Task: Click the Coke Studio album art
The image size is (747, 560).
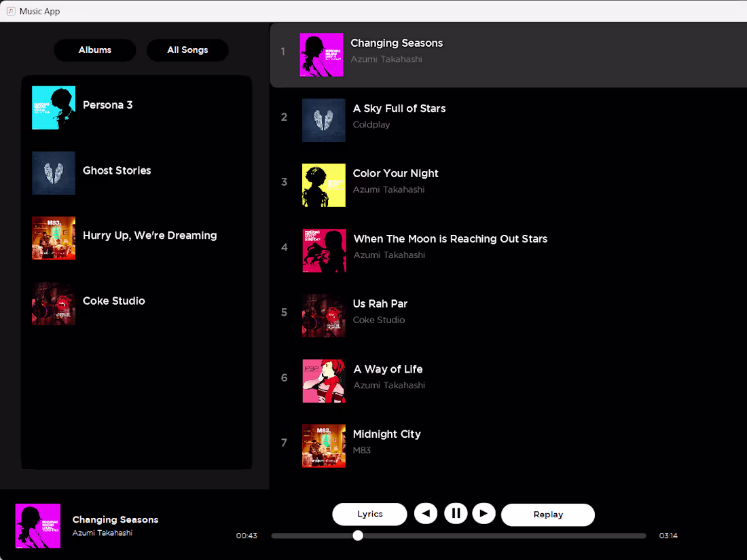Action: tap(54, 304)
